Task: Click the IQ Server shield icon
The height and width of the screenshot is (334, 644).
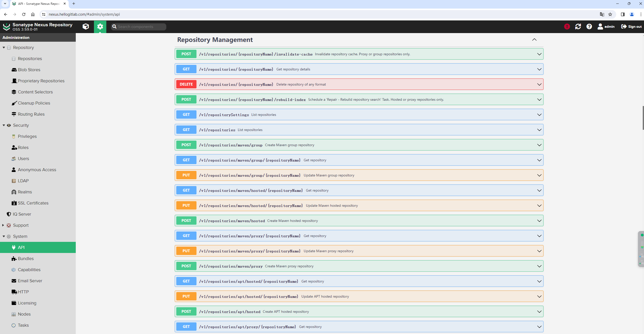Action: click(9, 214)
